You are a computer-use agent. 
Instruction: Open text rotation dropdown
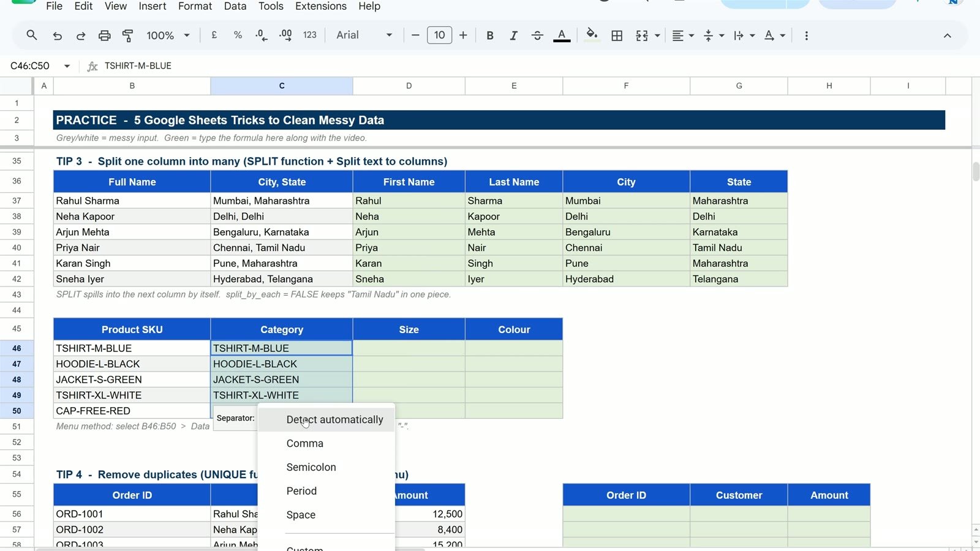pos(775,36)
